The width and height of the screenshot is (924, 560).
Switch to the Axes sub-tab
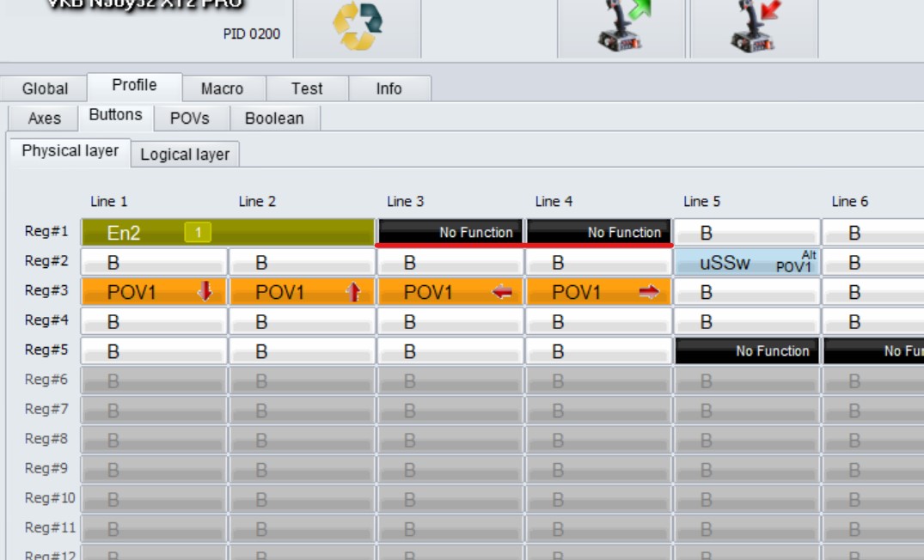(x=44, y=119)
